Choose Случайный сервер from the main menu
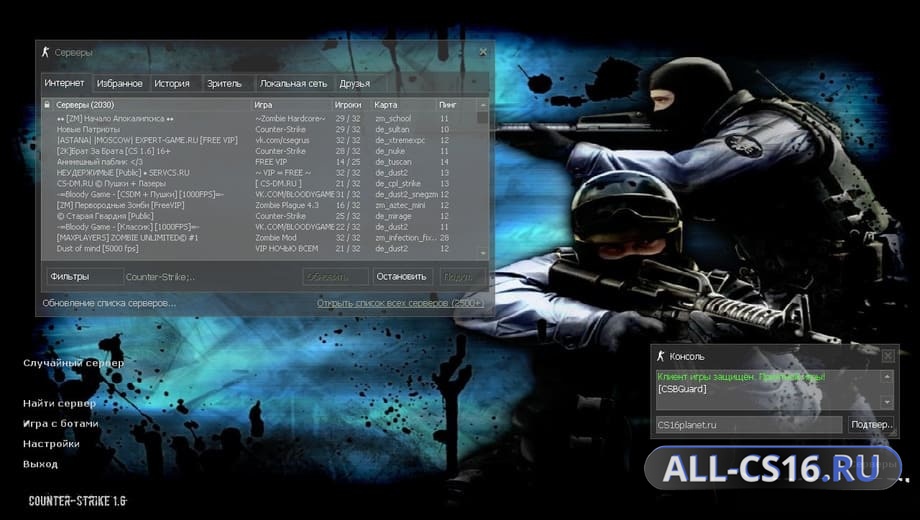The height and width of the screenshot is (520, 920). click(x=73, y=363)
